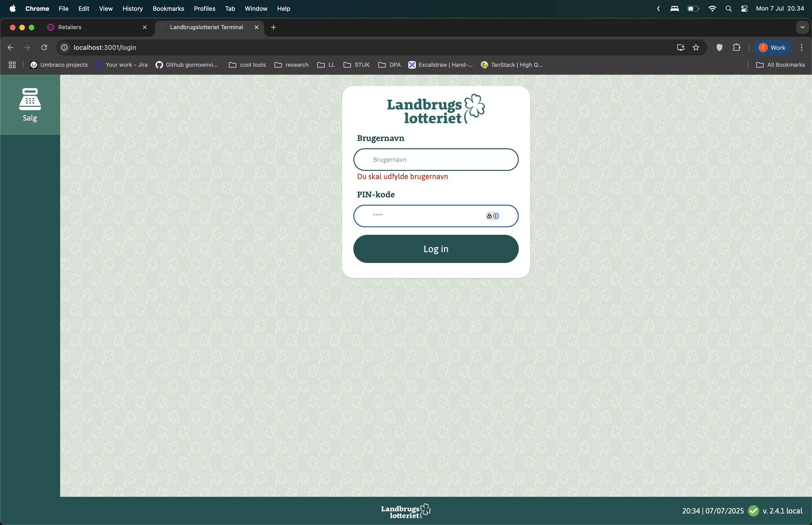
Task: Click the install app icon in address bar
Action: [x=680, y=47]
